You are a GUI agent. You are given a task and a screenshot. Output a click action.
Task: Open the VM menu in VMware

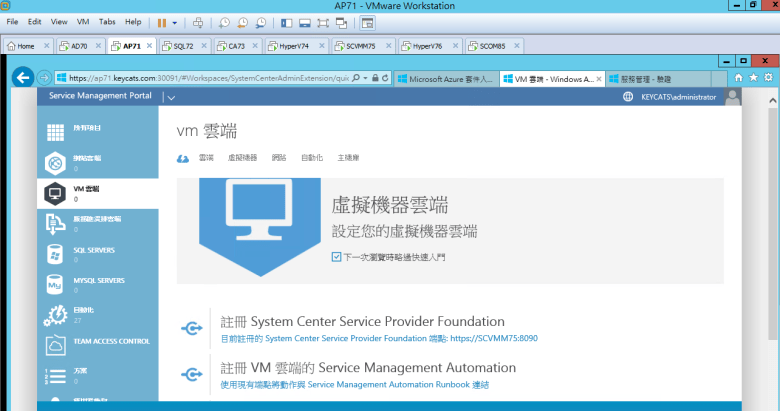click(x=83, y=21)
